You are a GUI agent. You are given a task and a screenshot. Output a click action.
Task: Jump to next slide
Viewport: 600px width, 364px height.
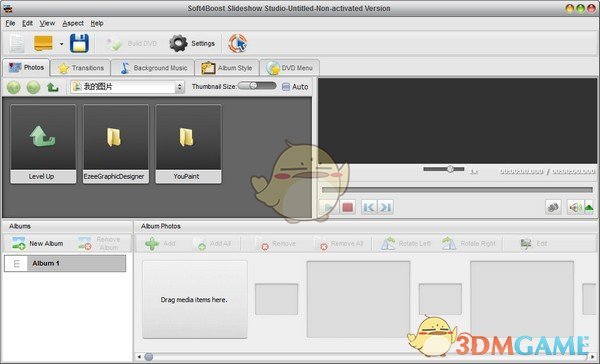point(385,207)
